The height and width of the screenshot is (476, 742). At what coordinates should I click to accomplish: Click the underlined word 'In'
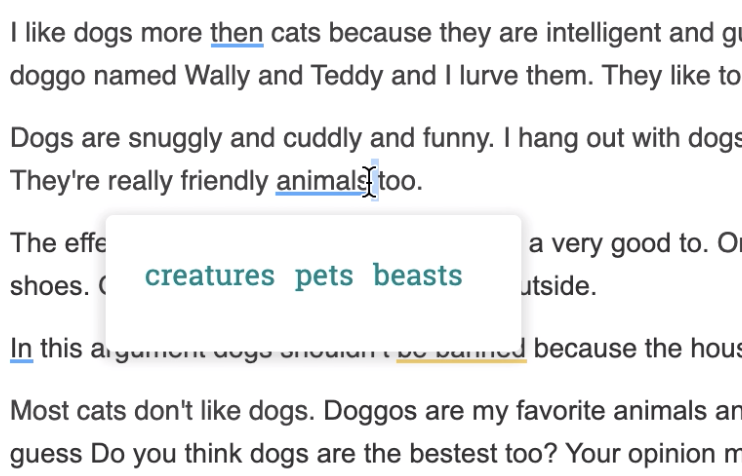(22, 349)
